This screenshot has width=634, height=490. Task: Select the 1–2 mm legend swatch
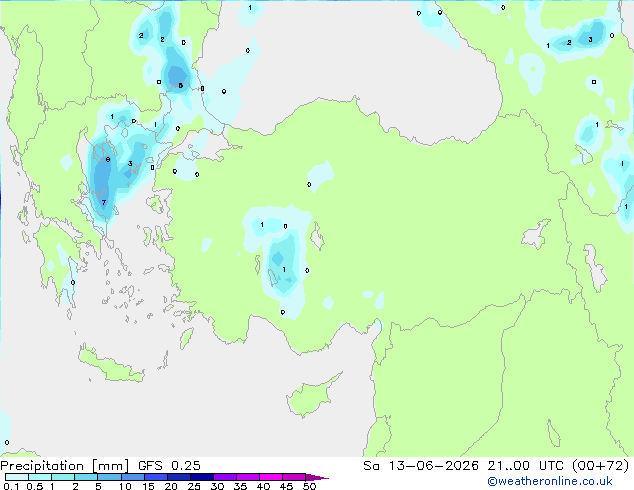pos(63,477)
